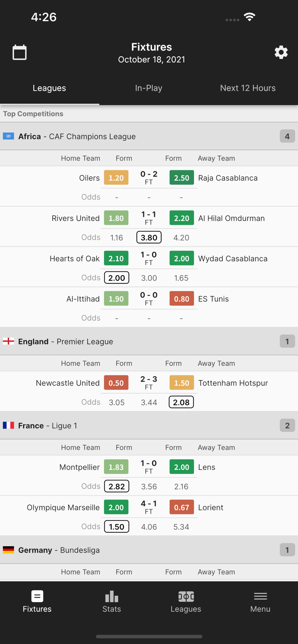Screen dimensions: 298x644
Task: Click the match count badge on Premier League
Action: coord(287,341)
